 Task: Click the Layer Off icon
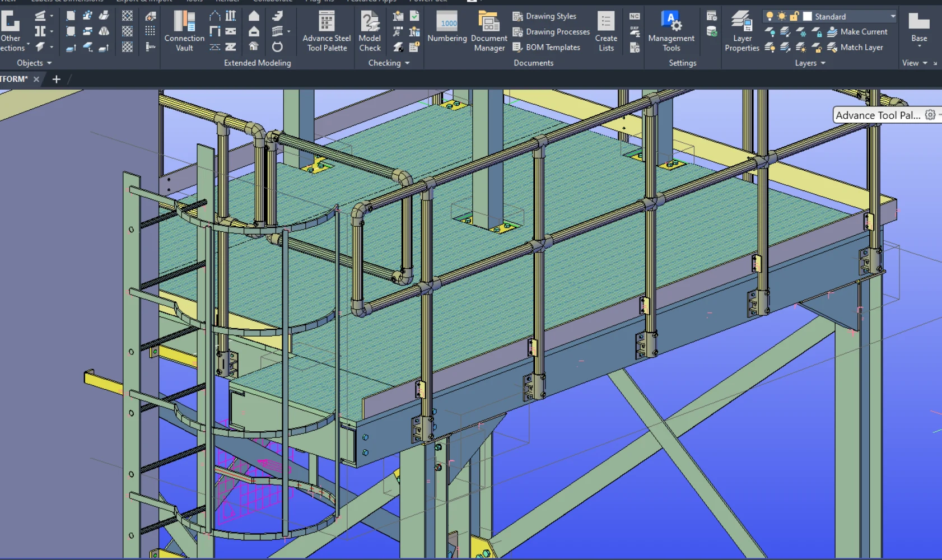[770, 32]
